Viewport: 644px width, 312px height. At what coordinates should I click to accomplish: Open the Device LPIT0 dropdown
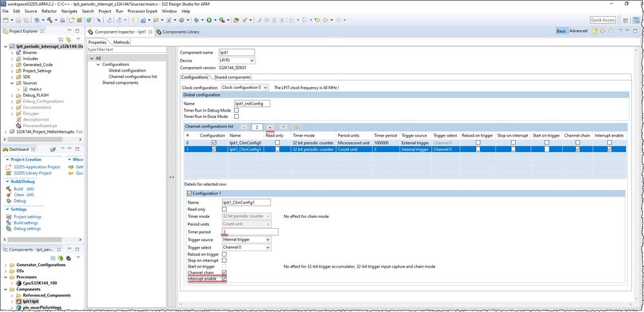[238, 61]
